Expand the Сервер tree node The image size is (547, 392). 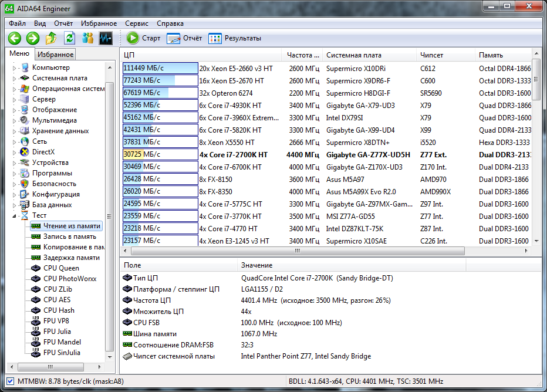pos(14,100)
